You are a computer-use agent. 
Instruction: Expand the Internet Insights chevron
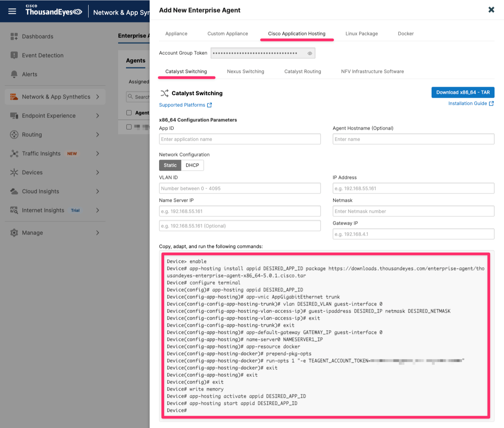(x=98, y=210)
